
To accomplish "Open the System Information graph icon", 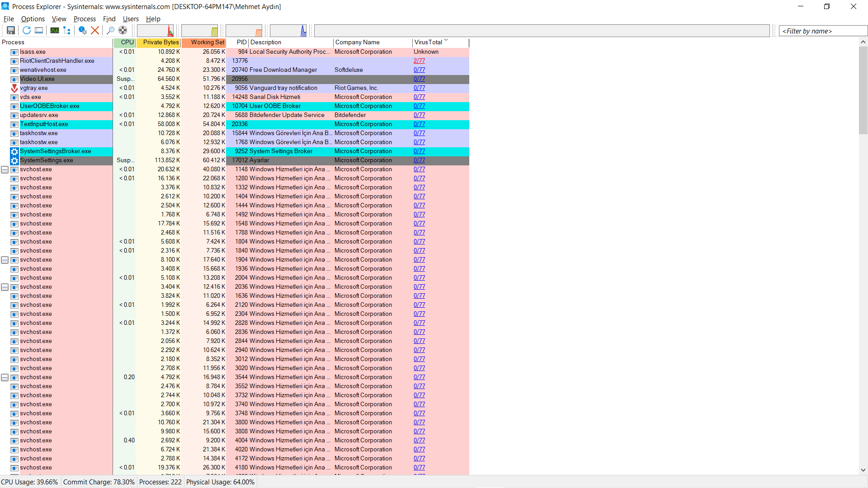I will pos(55,30).
